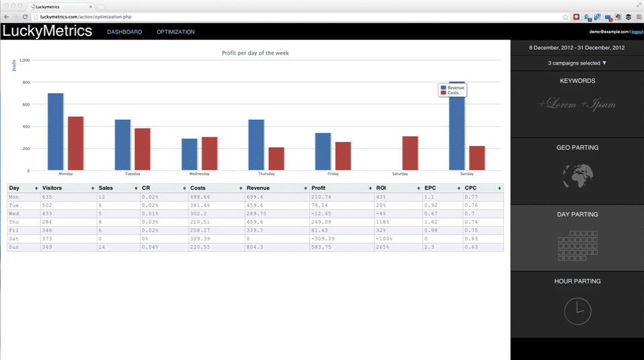This screenshot has height=360, width=644.
Task: Click revenue value 804.3
Action: point(255,247)
